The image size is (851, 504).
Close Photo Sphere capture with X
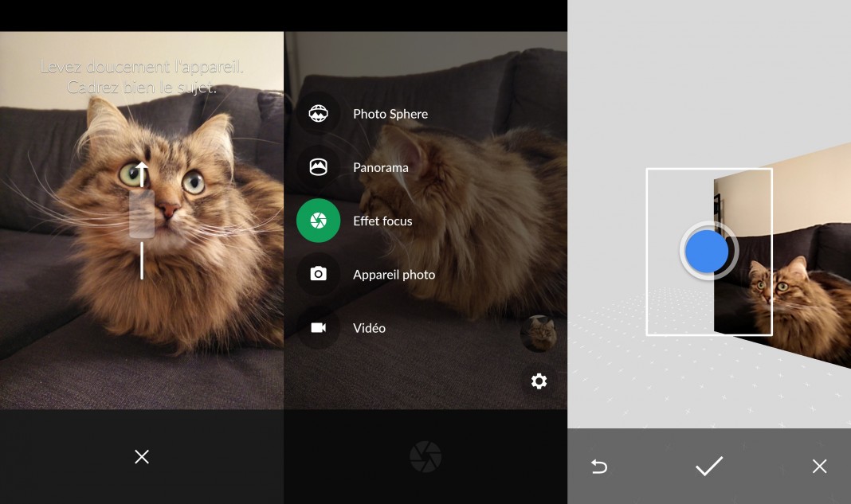tap(819, 466)
